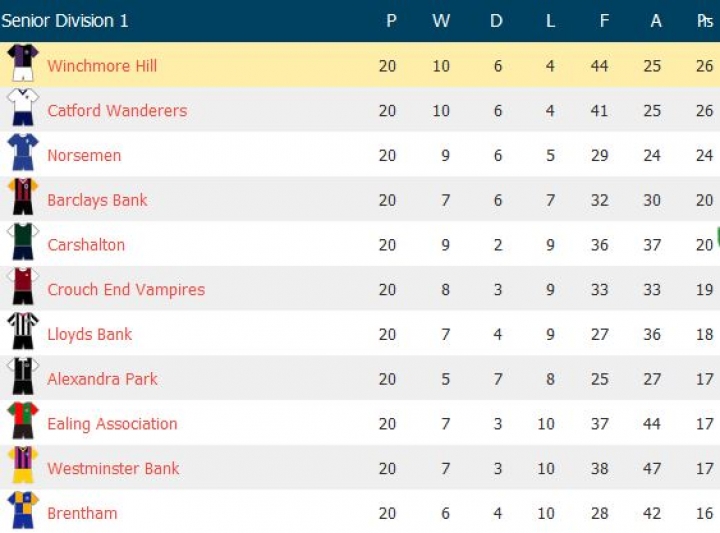The width and height of the screenshot is (720, 533).
Task: Open the Catford Wanderers team link
Action: click(x=117, y=111)
